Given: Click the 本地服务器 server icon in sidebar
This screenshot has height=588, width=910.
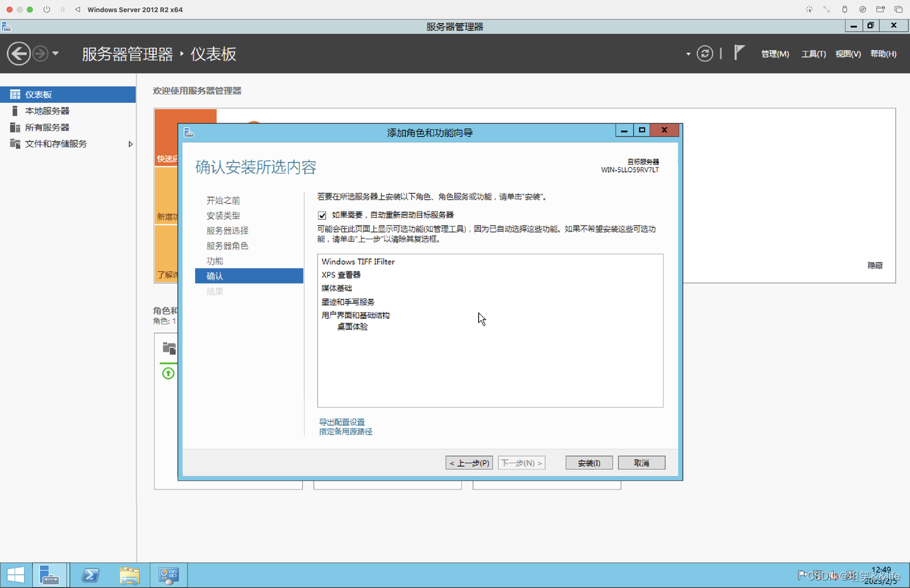Looking at the screenshot, I should click(x=15, y=111).
